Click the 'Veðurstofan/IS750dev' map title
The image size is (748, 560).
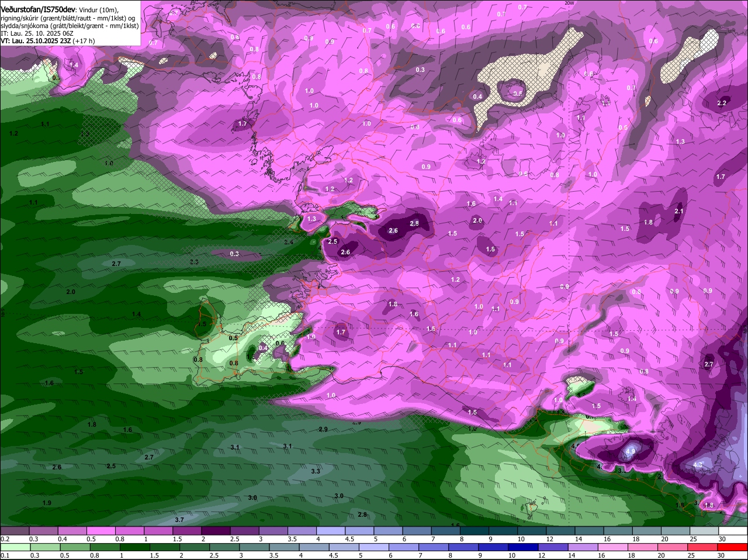pos(38,10)
